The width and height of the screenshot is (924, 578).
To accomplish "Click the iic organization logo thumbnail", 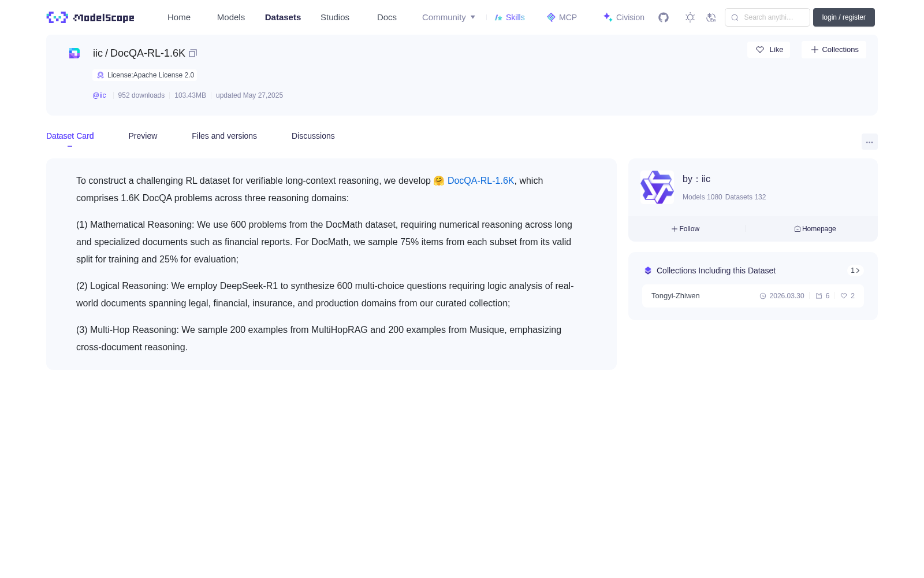I will 657,187.
